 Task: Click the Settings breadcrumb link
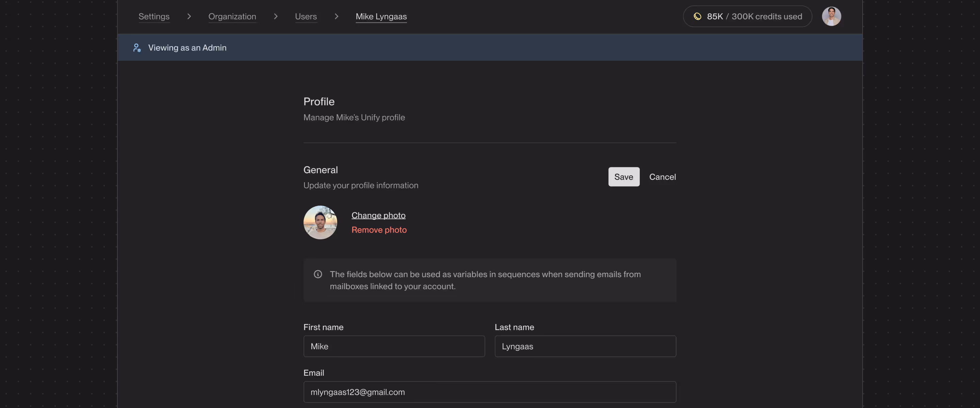tap(154, 16)
